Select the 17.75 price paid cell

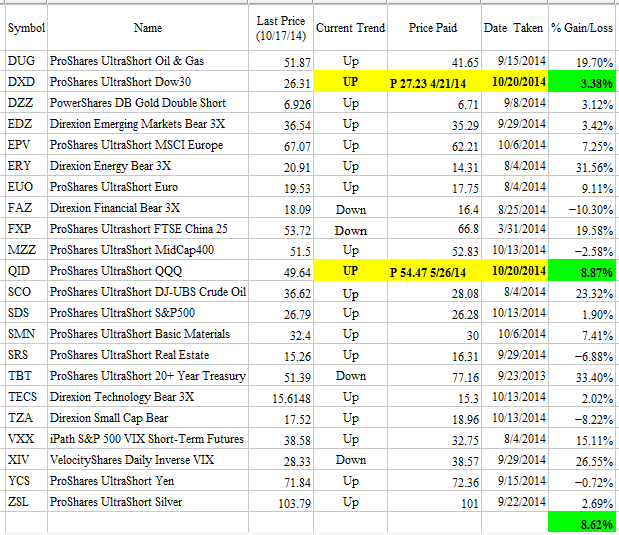[434, 187]
